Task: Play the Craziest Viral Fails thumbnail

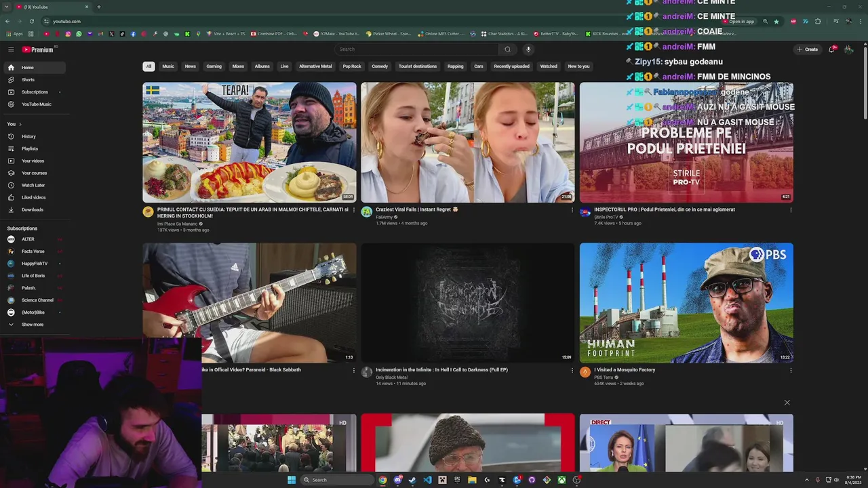Action: 468,142
